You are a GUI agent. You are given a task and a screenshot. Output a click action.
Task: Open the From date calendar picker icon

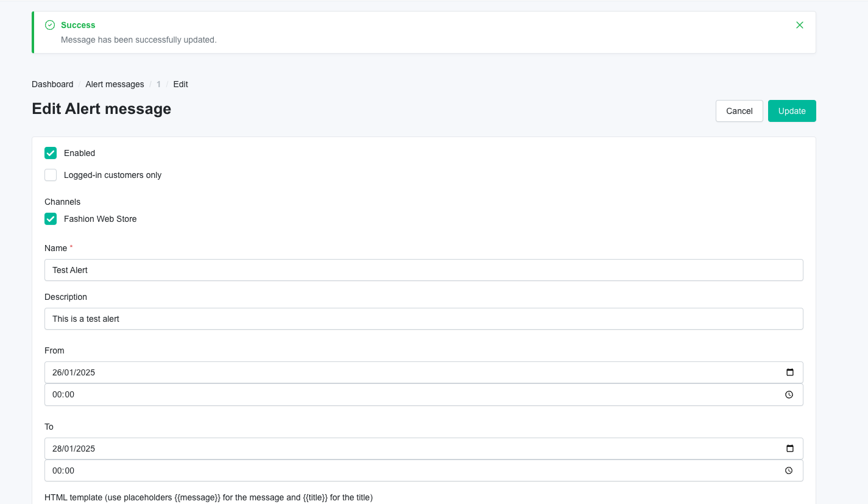coord(789,372)
